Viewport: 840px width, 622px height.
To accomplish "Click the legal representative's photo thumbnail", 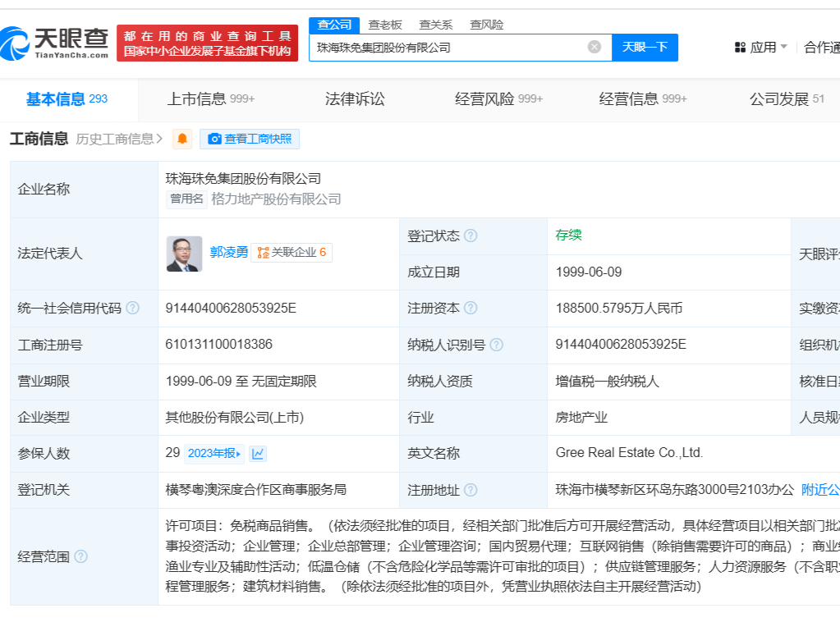I will [x=184, y=254].
